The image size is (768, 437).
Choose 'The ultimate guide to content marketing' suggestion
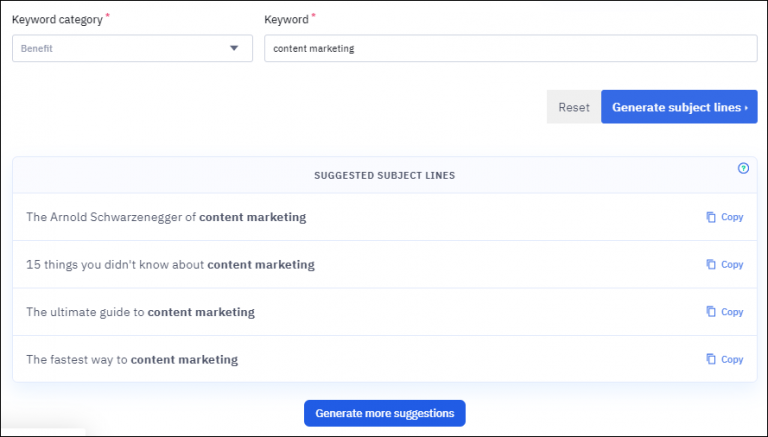coord(140,312)
